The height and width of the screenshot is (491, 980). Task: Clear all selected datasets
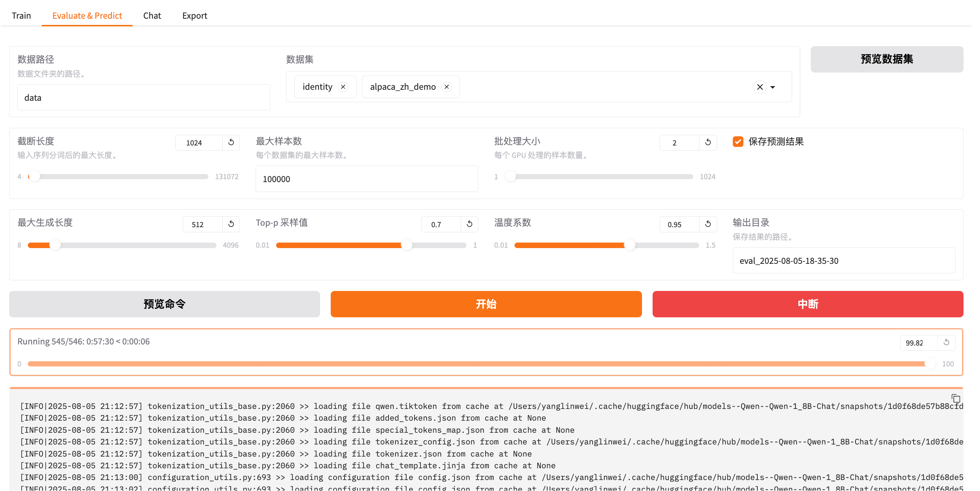(760, 87)
